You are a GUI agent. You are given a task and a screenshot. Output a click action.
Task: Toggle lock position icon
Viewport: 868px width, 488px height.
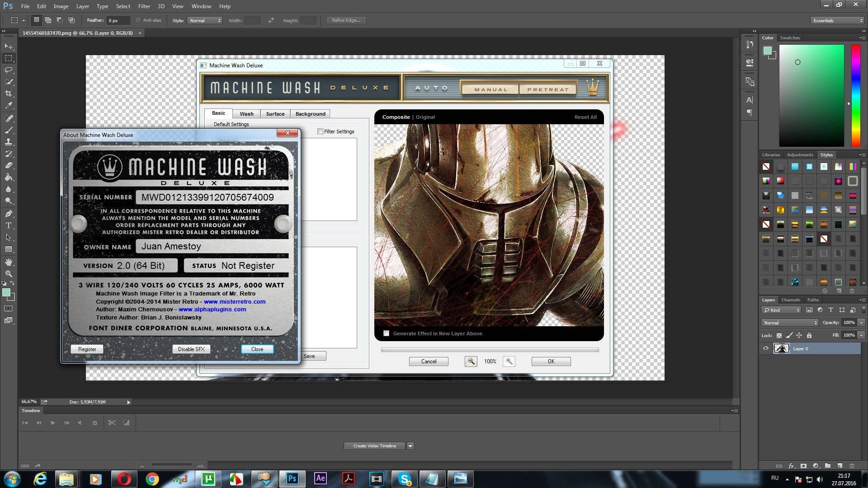(x=799, y=335)
